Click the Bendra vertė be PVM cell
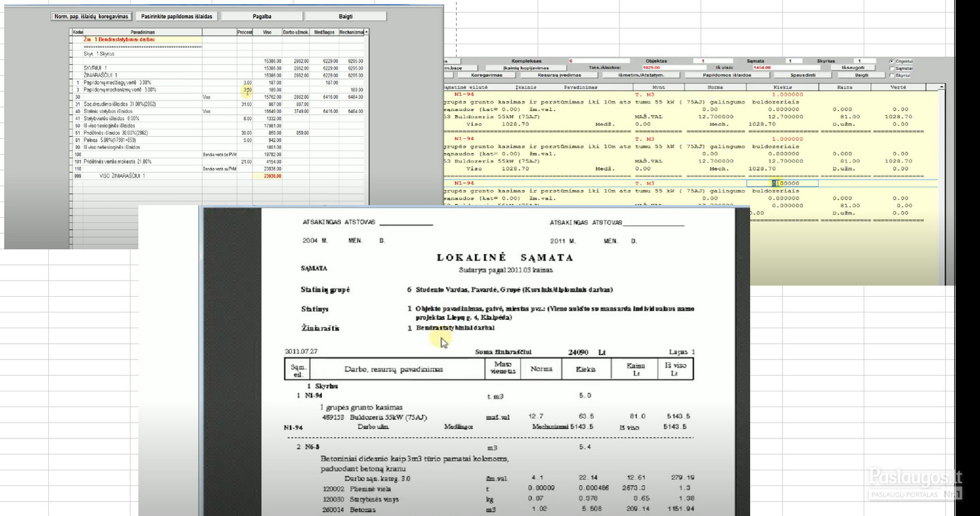980x516 pixels. click(219, 154)
